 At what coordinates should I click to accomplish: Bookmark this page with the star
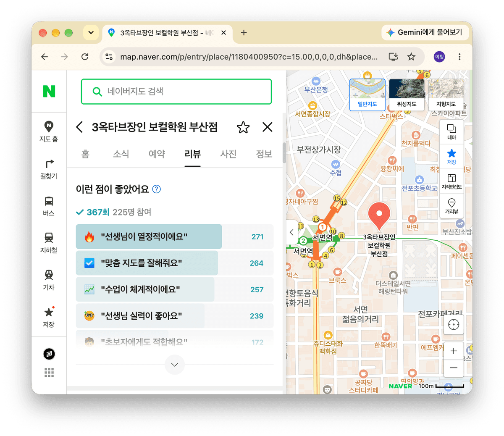click(411, 57)
